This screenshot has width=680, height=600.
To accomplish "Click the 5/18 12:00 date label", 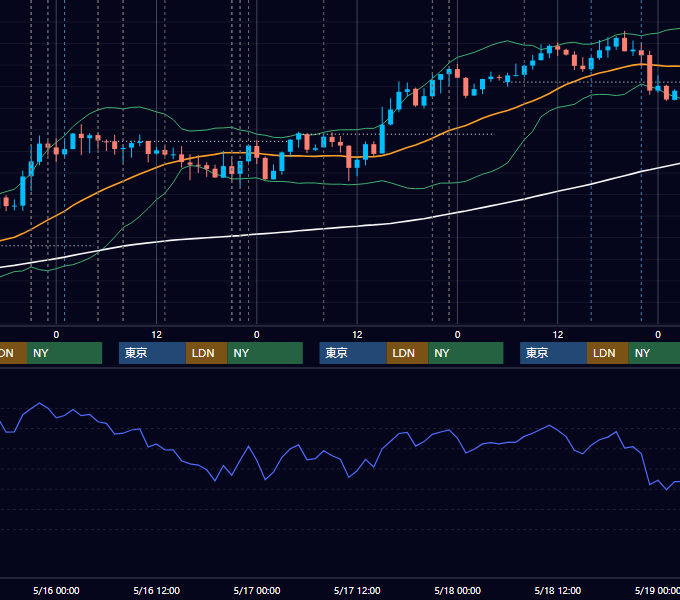I will [558, 590].
